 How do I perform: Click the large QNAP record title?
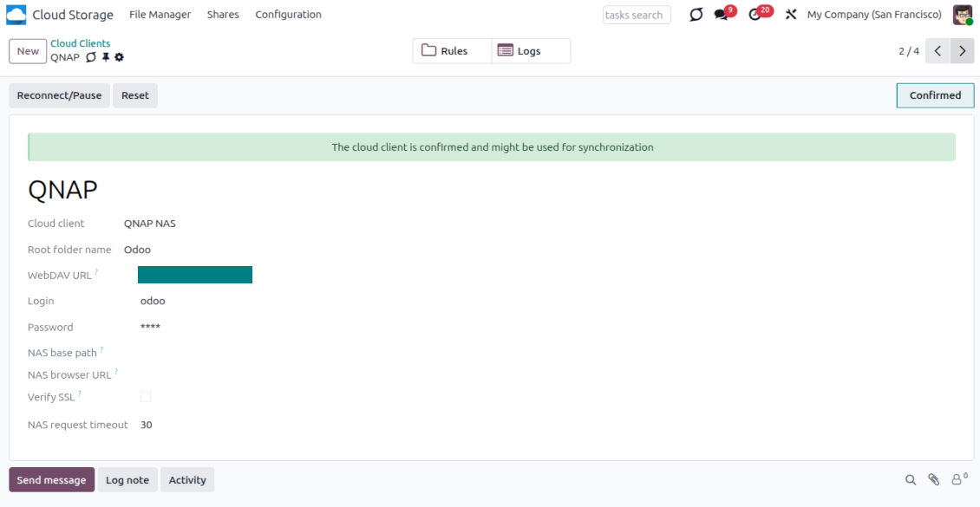click(x=63, y=191)
